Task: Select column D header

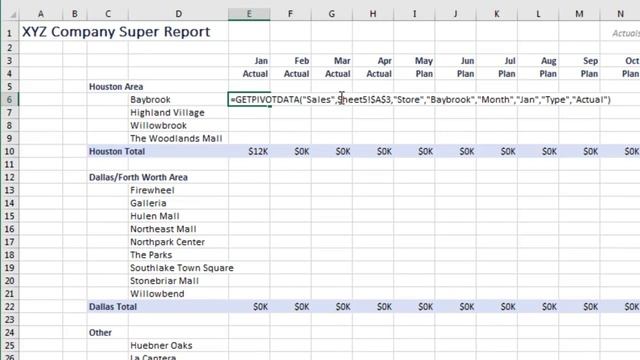Action: click(x=178, y=14)
